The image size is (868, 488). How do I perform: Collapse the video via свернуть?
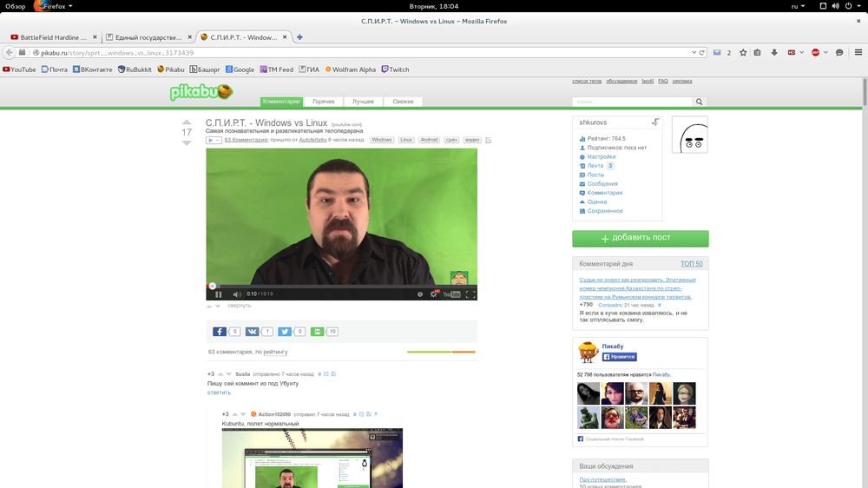click(x=239, y=306)
